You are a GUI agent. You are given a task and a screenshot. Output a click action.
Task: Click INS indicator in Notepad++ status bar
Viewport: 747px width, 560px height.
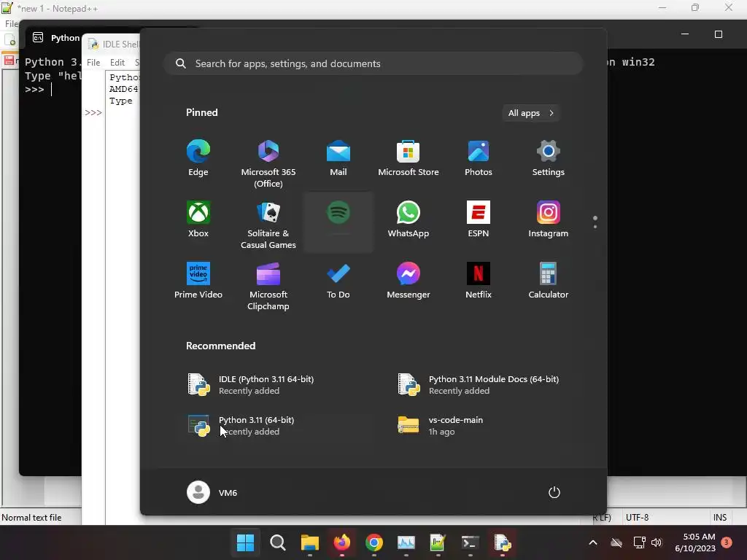(720, 517)
